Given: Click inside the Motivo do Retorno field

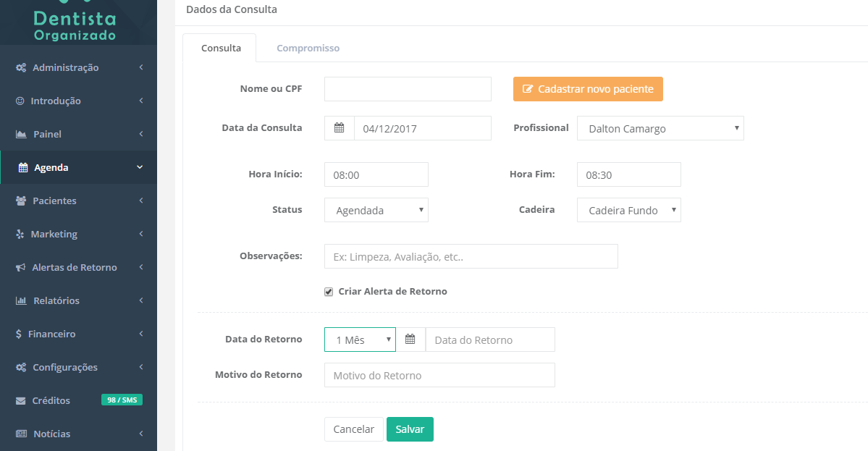Looking at the screenshot, I should point(439,375).
